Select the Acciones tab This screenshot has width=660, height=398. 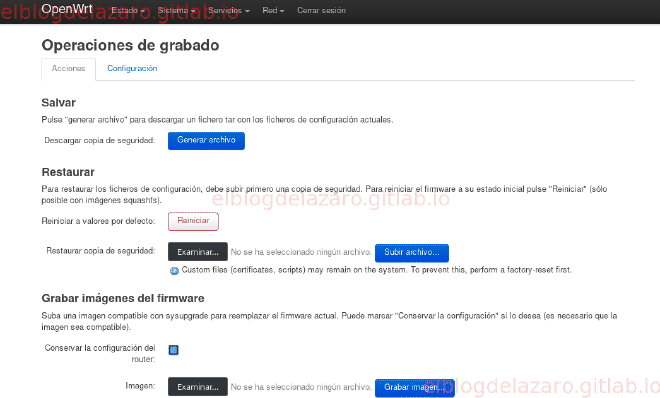[68, 69]
